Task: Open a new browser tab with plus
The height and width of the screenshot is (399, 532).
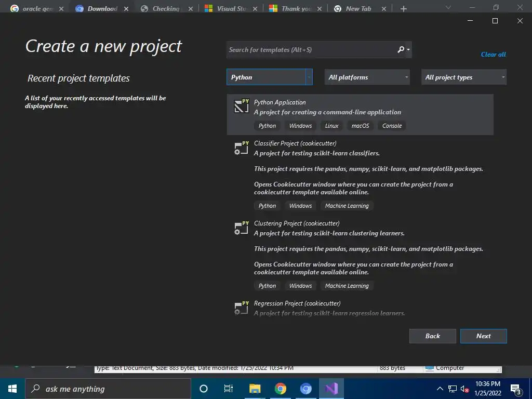Action: [x=403, y=9]
